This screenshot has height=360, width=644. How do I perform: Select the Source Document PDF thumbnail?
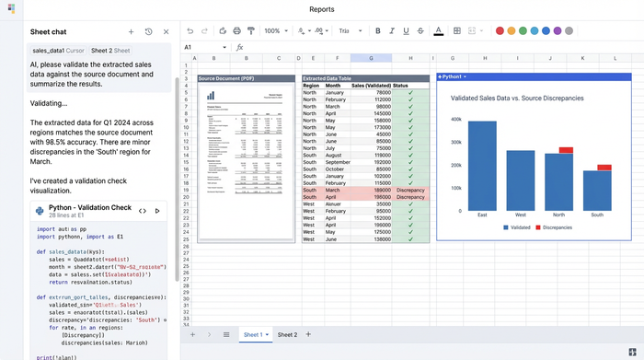(246, 162)
